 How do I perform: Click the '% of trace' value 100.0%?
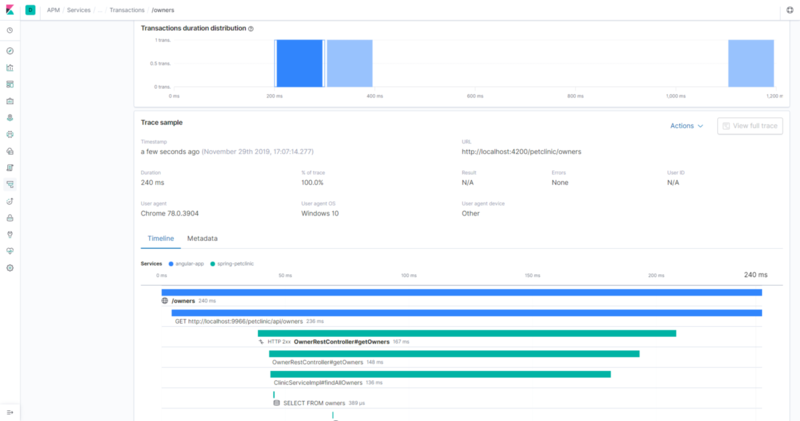pos(312,183)
